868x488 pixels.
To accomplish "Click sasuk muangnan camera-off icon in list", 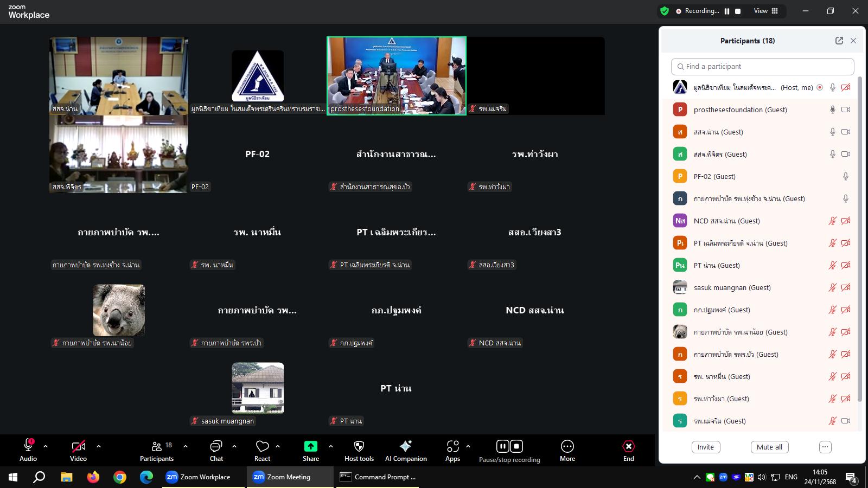I will click(846, 287).
